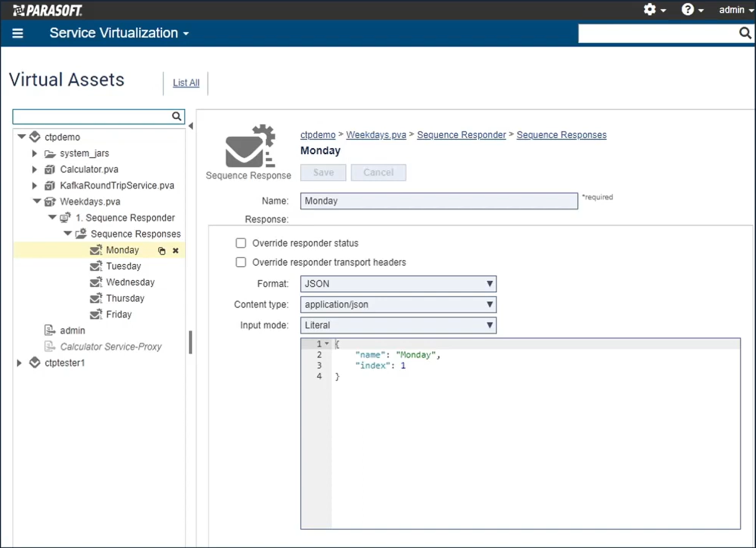Viewport: 756px width, 548px height.
Task: Click the Thursday response envelope icon
Action: (96, 298)
